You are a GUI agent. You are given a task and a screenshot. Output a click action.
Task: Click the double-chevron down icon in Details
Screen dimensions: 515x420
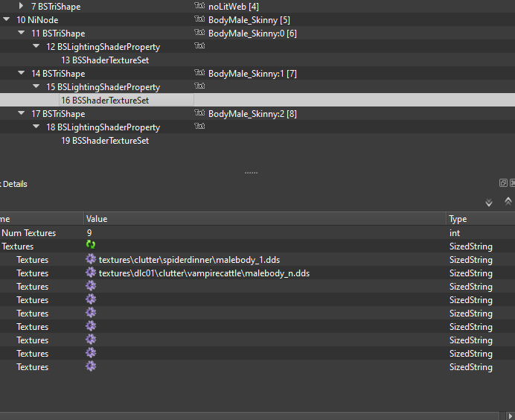pos(489,203)
